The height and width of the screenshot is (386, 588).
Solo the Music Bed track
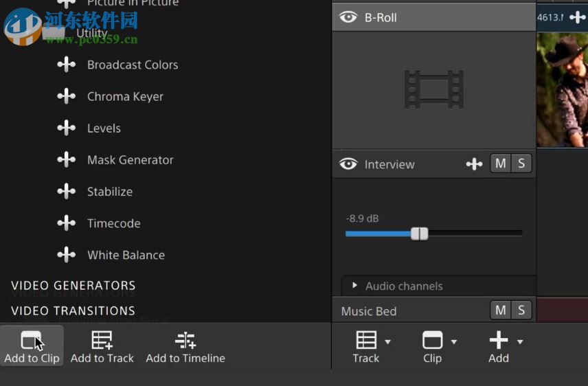point(521,310)
